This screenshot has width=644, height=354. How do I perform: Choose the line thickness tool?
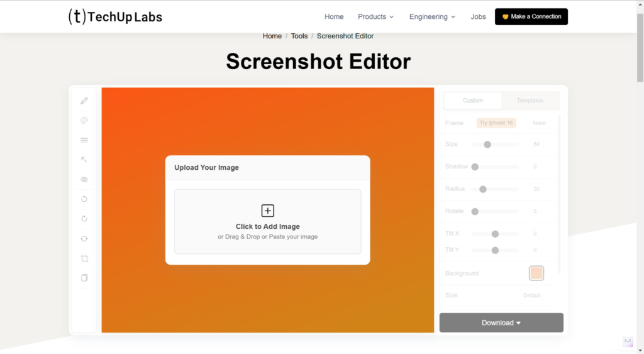pyautogui.click(x=84, y=140)
